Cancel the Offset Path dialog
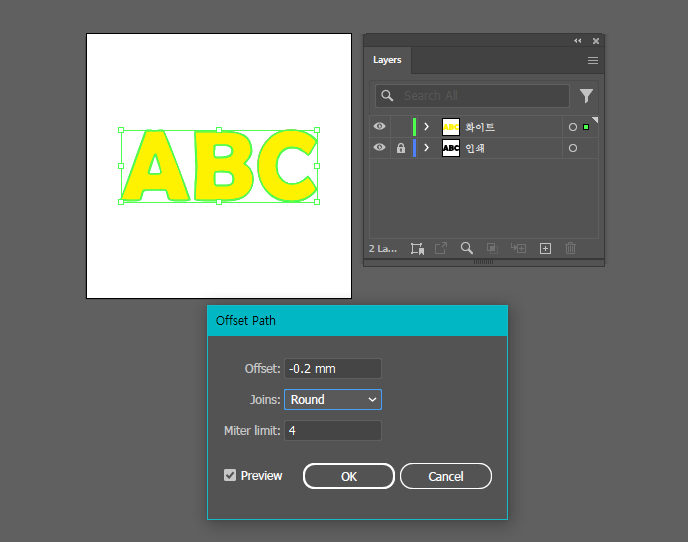 click(446, 476)
